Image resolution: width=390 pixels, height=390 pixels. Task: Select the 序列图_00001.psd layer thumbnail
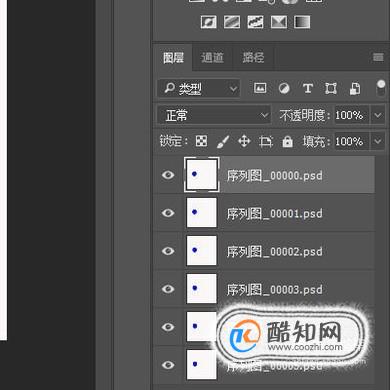point(201,213)
